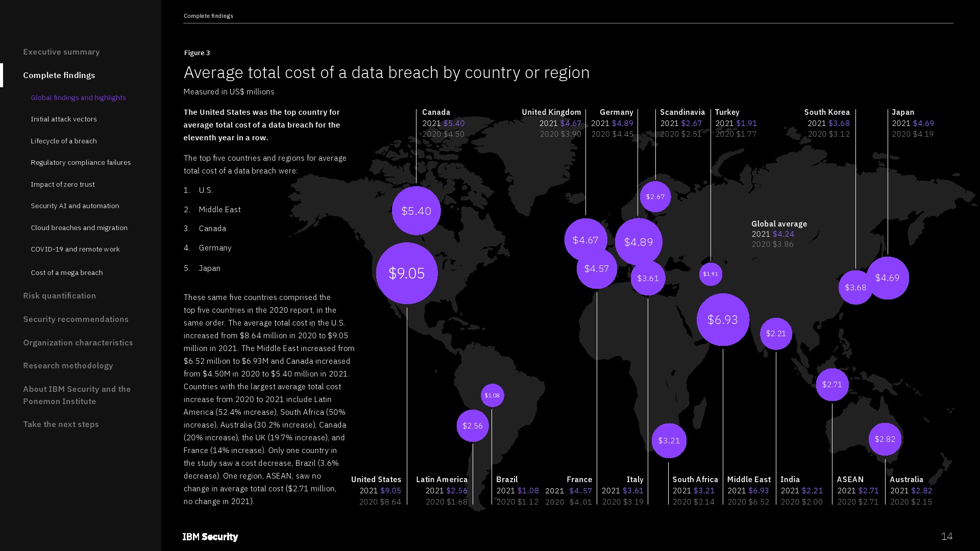Select Cost of a mega breach

pyautogui.click(x=67, y=272)
